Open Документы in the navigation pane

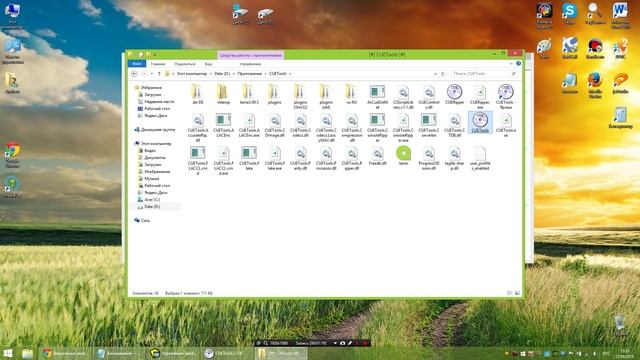[155, 158]
